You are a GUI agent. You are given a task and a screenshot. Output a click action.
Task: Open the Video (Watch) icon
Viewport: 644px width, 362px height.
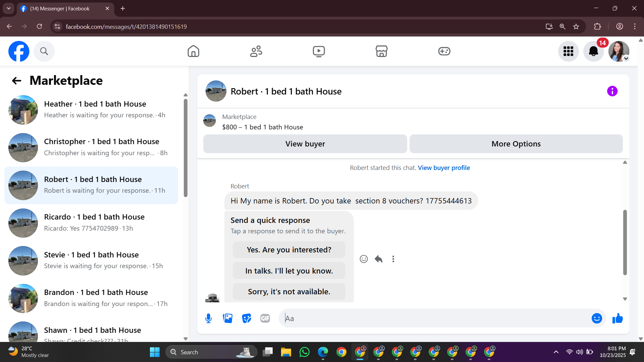coord(319,51)
